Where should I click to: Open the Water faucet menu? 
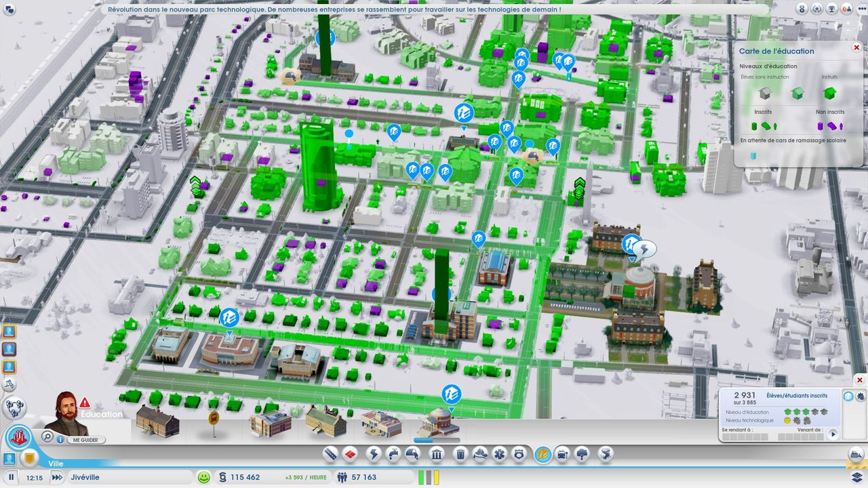(x=393, y=454)
